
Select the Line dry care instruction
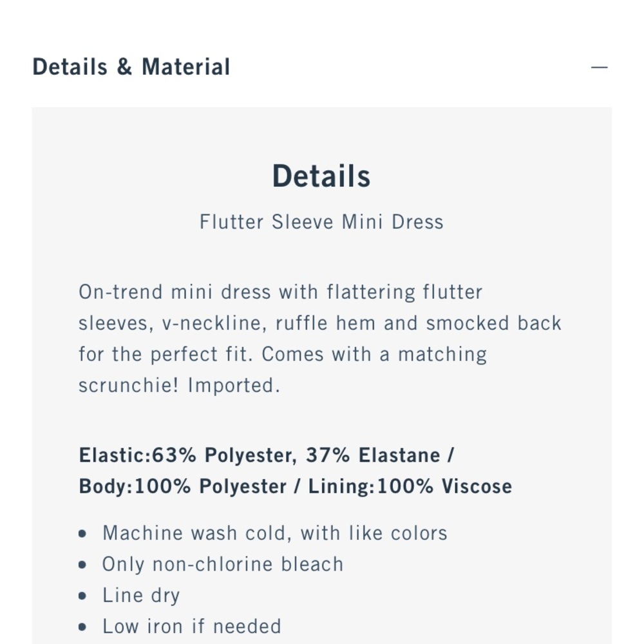(x=140, y=595)
